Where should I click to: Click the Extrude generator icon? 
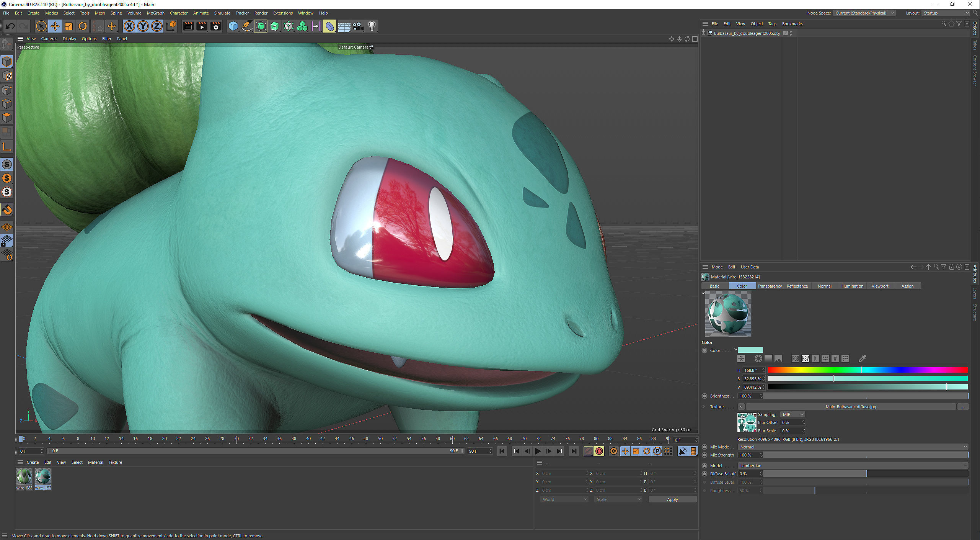(x=275, y=26)
